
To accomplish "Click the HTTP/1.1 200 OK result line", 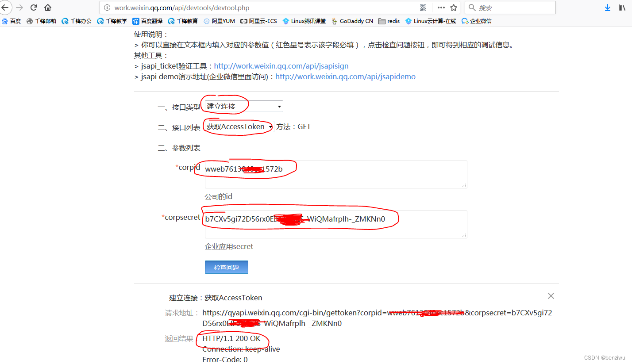I will coord(231,338).
